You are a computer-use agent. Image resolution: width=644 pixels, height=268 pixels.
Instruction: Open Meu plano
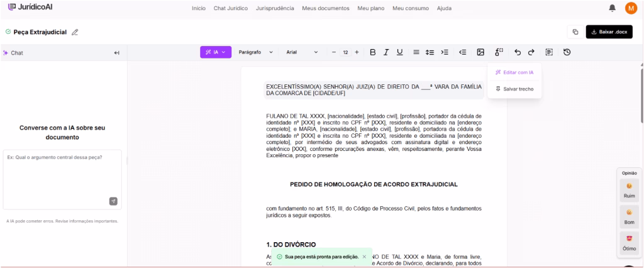click(x=371, y=8)
